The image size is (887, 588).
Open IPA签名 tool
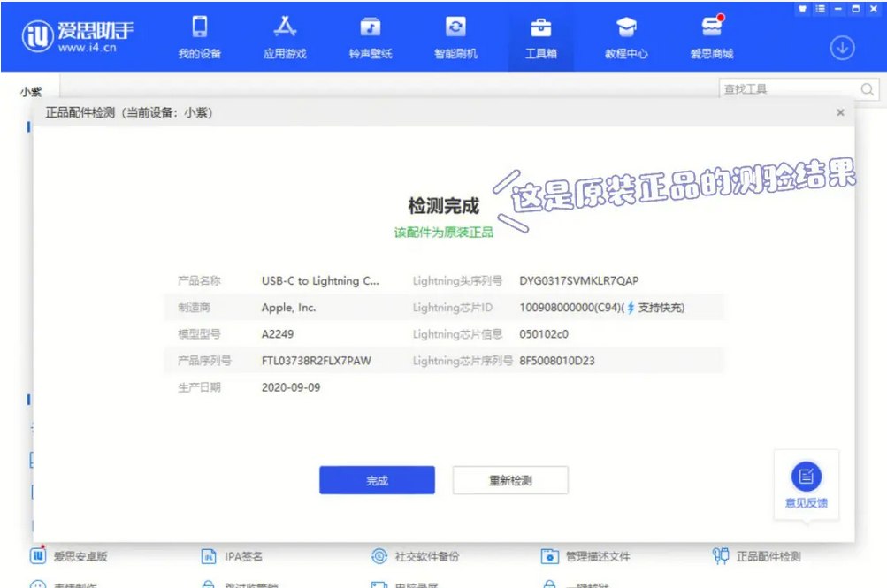coord(232,556)
